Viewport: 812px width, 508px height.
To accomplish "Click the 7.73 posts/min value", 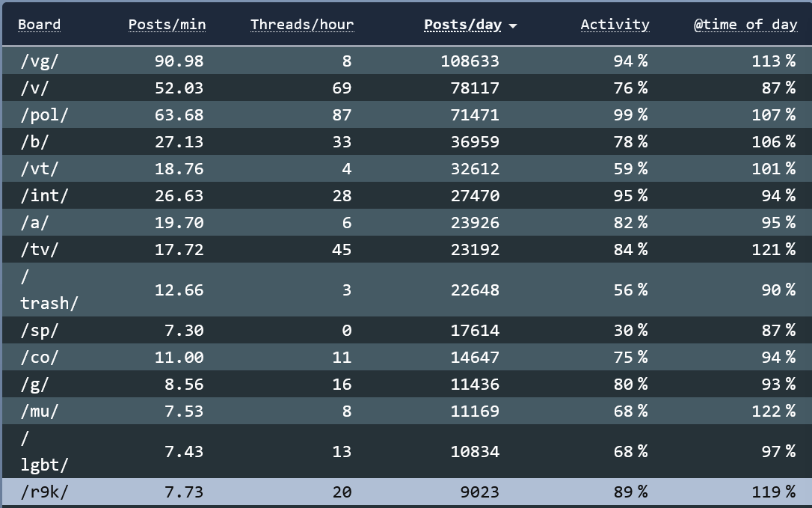I will [184, 492].
